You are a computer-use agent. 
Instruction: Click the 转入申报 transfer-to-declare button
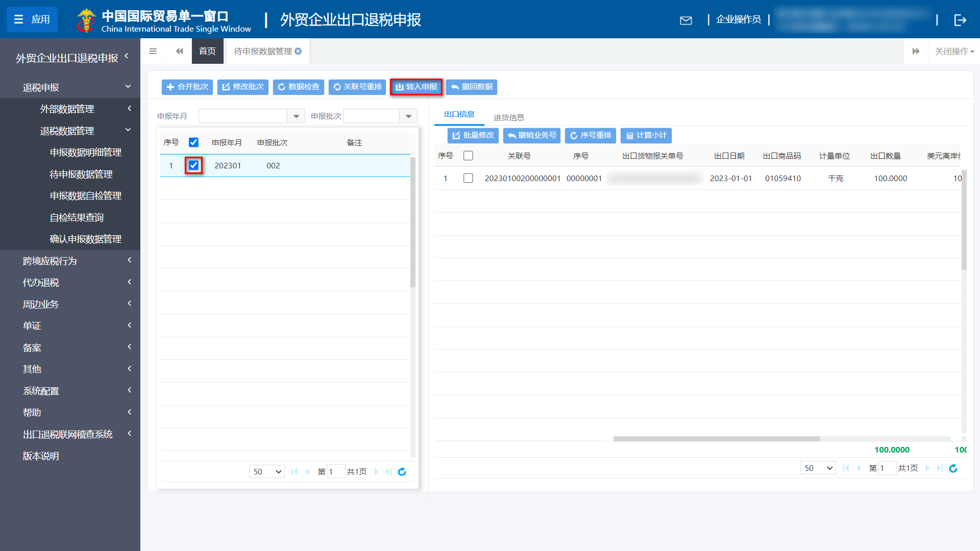coord(416,87)
